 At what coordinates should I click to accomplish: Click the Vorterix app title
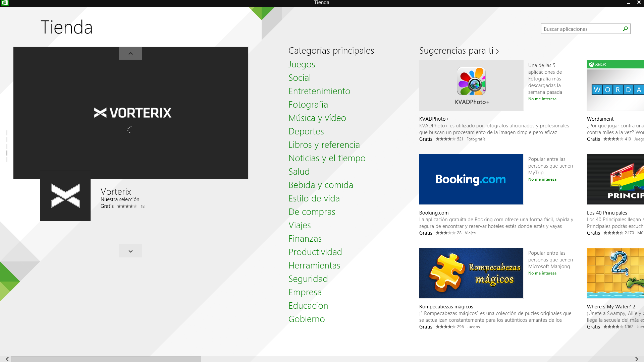pyautogui.click(x=116, y=192)
